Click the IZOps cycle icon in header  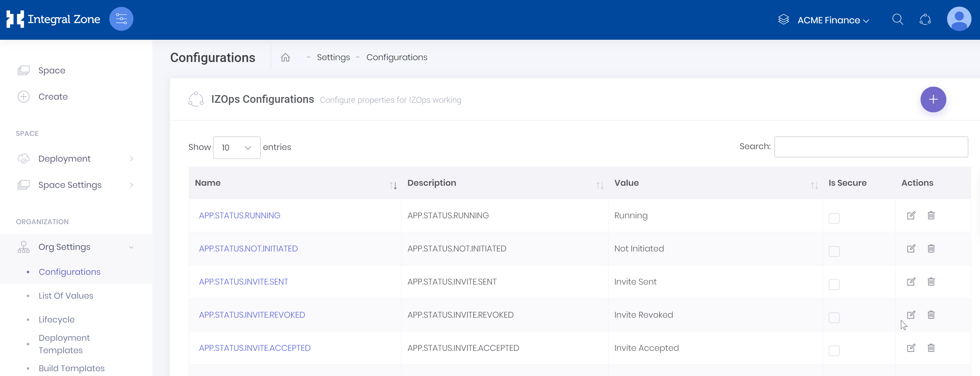click(925, 19)
